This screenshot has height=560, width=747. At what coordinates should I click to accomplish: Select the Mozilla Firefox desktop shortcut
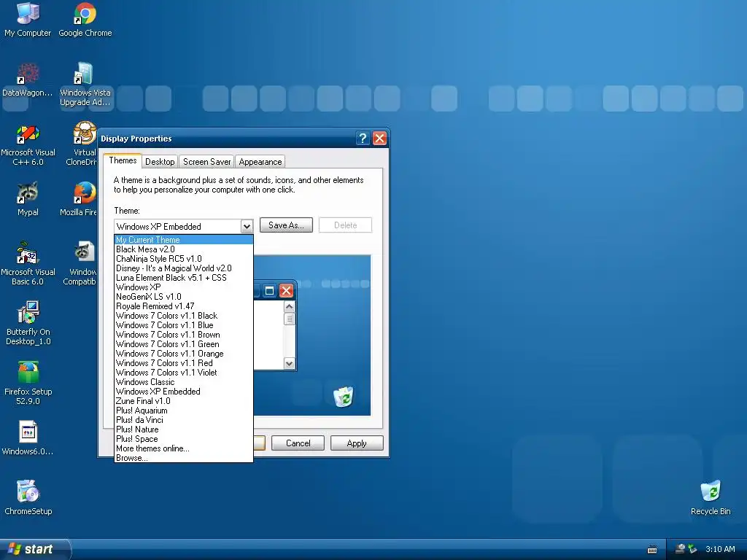click(x=79, y=199)
